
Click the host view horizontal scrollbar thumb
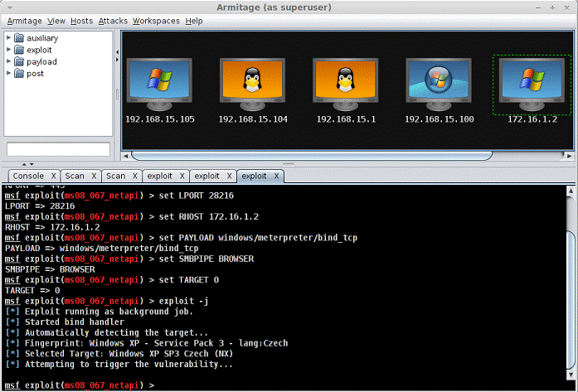pyautogui.click(x=312, y=156)
